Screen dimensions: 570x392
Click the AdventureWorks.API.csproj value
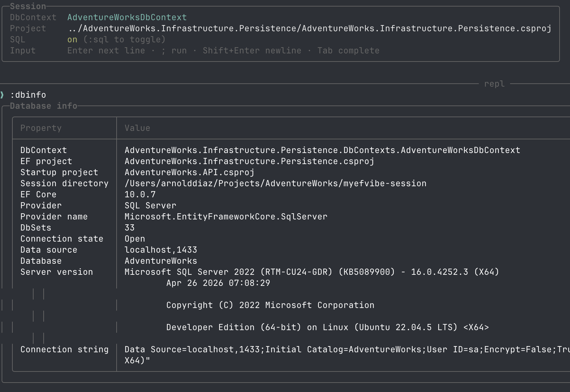(x=190, y=172)
